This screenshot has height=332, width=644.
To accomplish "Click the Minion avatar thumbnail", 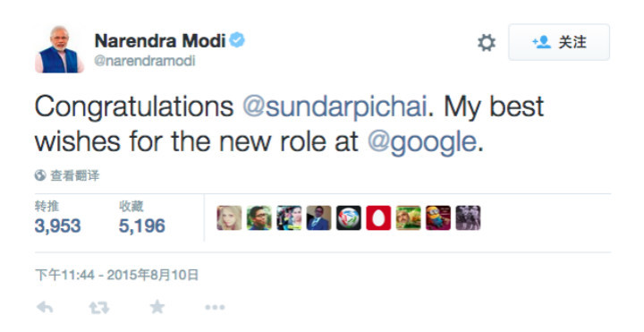I will point(438,217).
